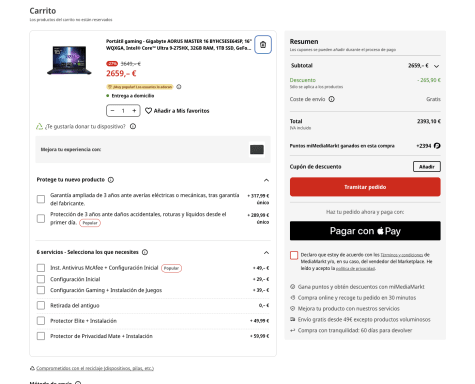Open info icon beside 6 servicios heading
This screenshot has height=384, width=475.
click(145, 252)
